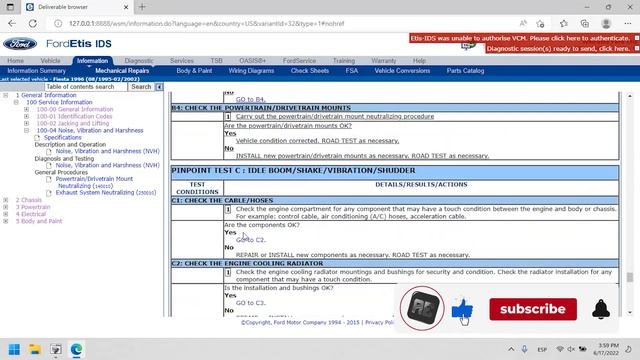Collapse the table of contents panel arrow
640x360 pixels.
[159, 87]
